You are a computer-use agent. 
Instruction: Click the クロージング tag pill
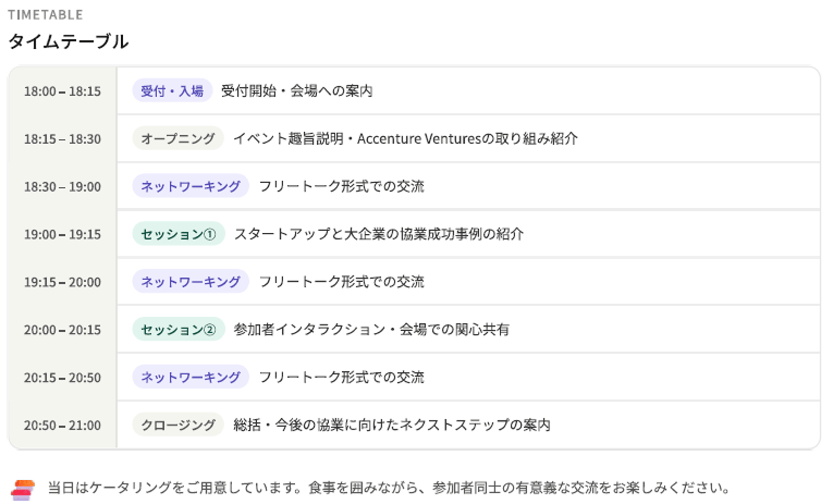(178, 425)
